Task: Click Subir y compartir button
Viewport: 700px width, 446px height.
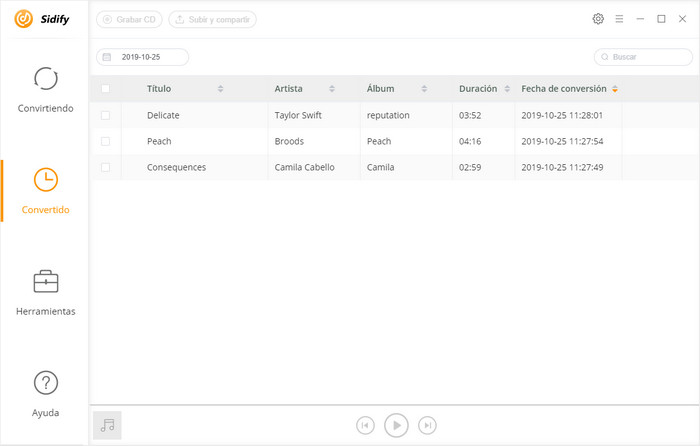Action: coord(212,20)
